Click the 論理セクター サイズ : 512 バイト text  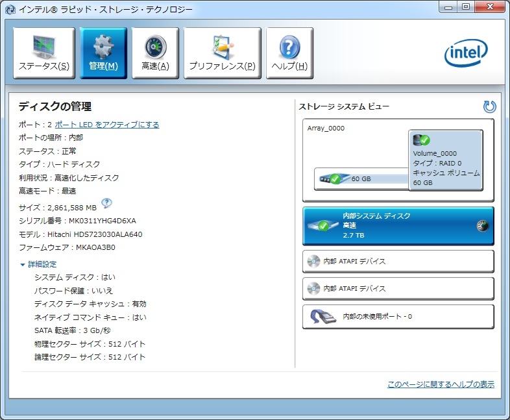90,357
